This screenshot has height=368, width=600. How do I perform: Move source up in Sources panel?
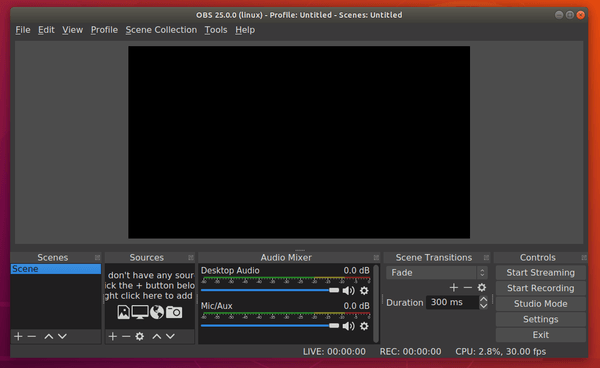pos(157,336)
